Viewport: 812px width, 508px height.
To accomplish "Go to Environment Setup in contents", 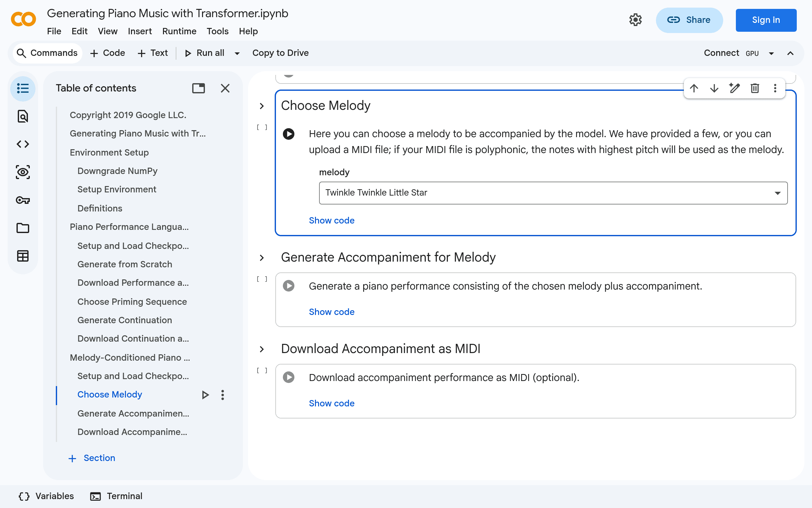I will coord(109,152).
